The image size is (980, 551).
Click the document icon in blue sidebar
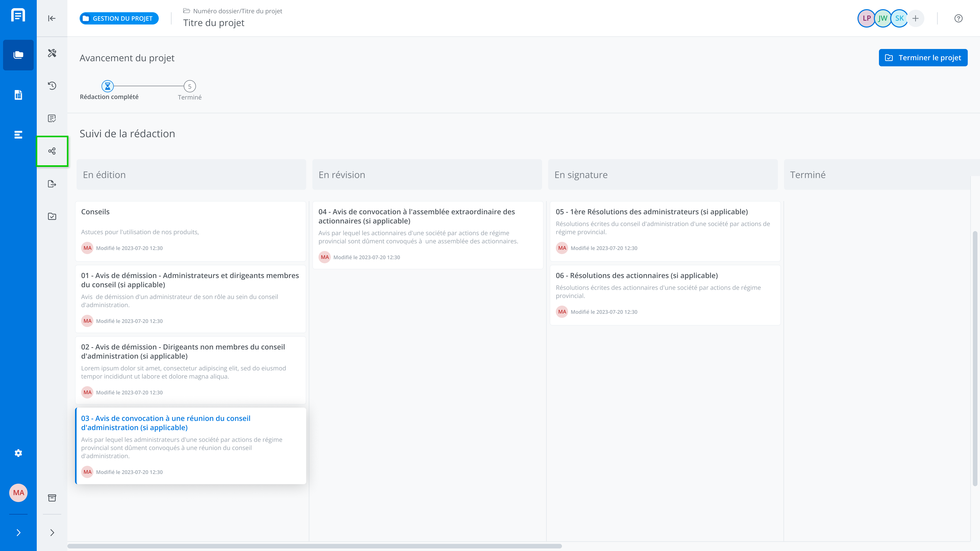(x=18, y=95)
